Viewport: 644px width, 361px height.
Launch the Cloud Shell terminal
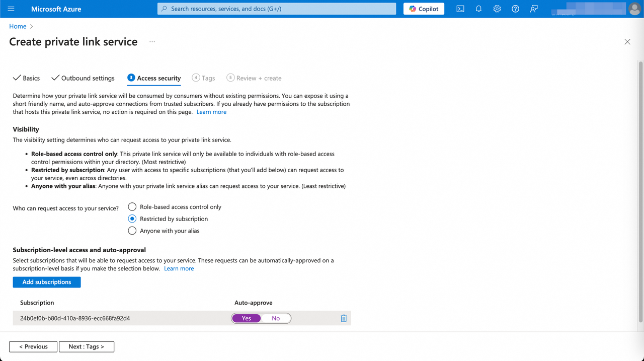tap(460, 9)
